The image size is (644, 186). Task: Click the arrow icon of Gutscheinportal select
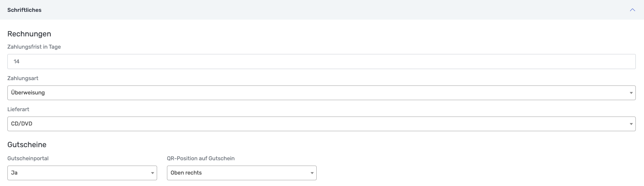[x=152, y=173]
